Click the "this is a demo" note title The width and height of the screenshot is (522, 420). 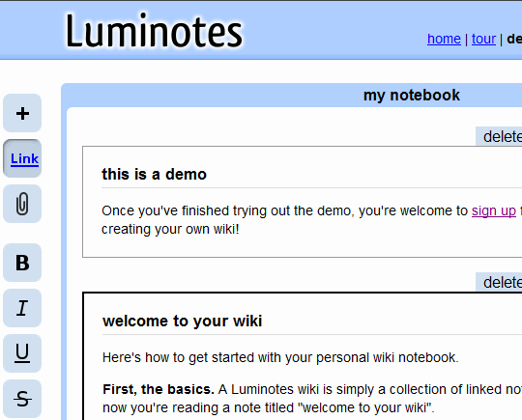pyautogui.click(x=154, y=174)
